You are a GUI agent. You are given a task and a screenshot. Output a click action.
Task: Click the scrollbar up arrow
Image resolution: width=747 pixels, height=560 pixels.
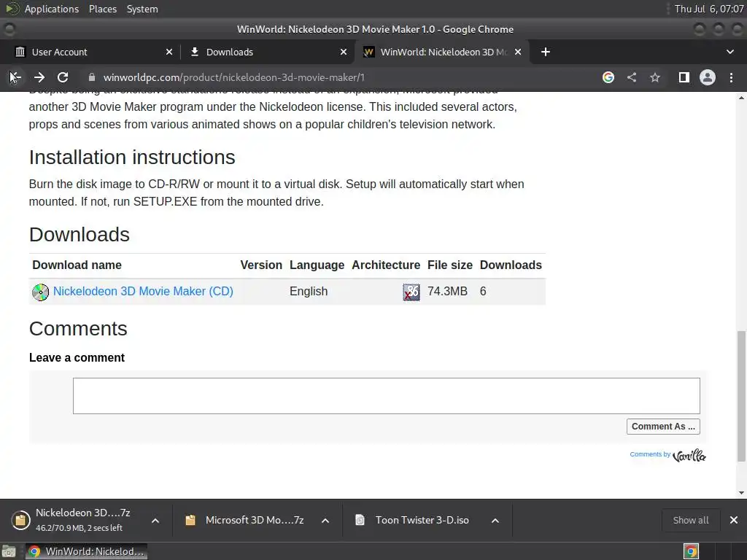click(741, 98)
